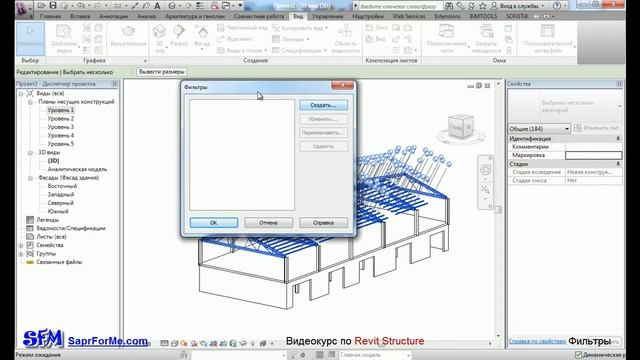This screenshot has height=360, width=640.
Task: Select {3D} view in project browser
Action: point(53,161)
